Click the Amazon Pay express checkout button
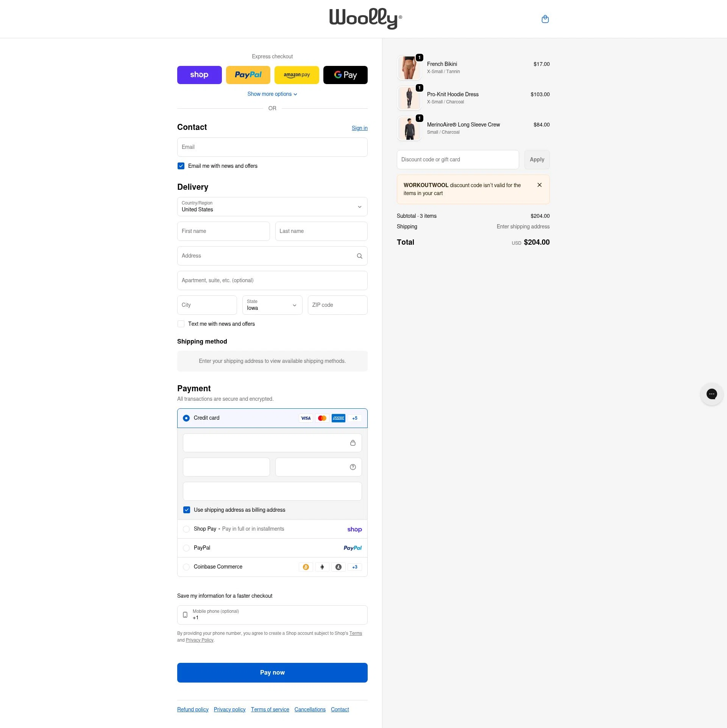The height and width of the screenshot is (728, 727). coord(296,75)
